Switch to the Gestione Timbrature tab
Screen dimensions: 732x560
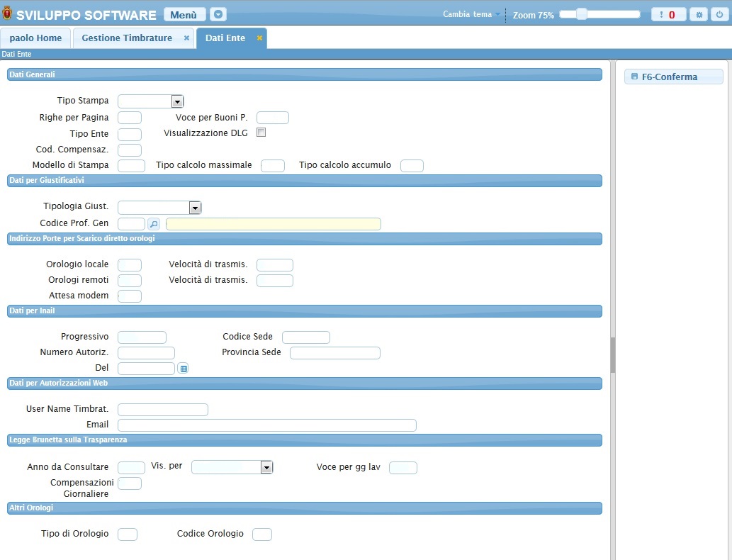click(x=127, y=38)
